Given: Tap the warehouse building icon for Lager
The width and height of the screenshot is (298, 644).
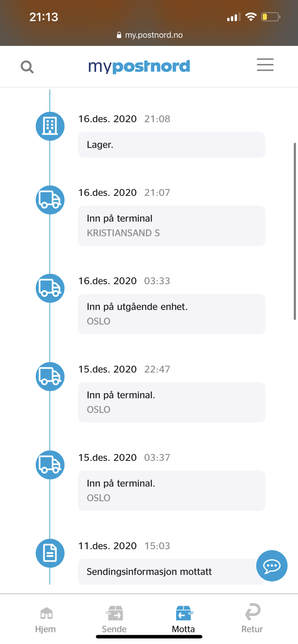Looking at the screenshot, I should tap(50, 126).
